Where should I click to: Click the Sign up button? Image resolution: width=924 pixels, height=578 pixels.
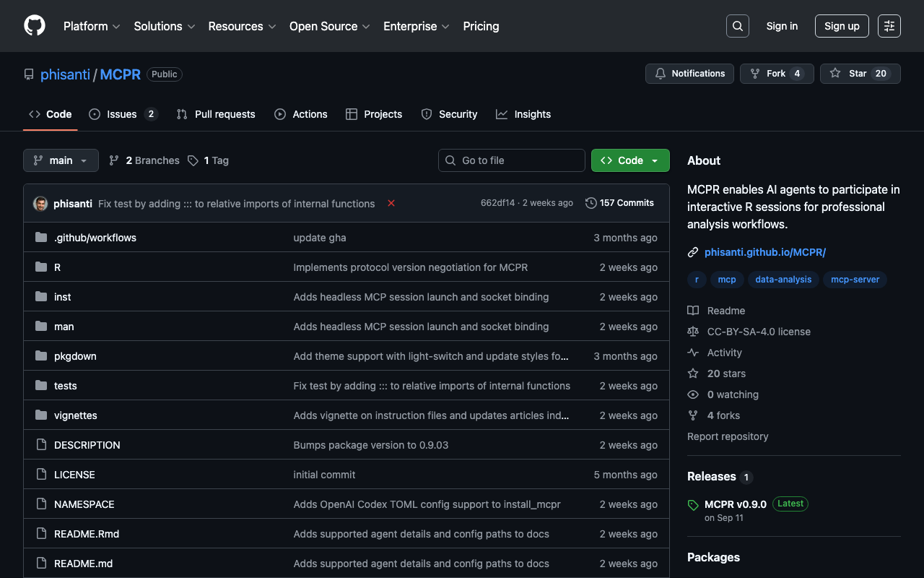[841, 26]
